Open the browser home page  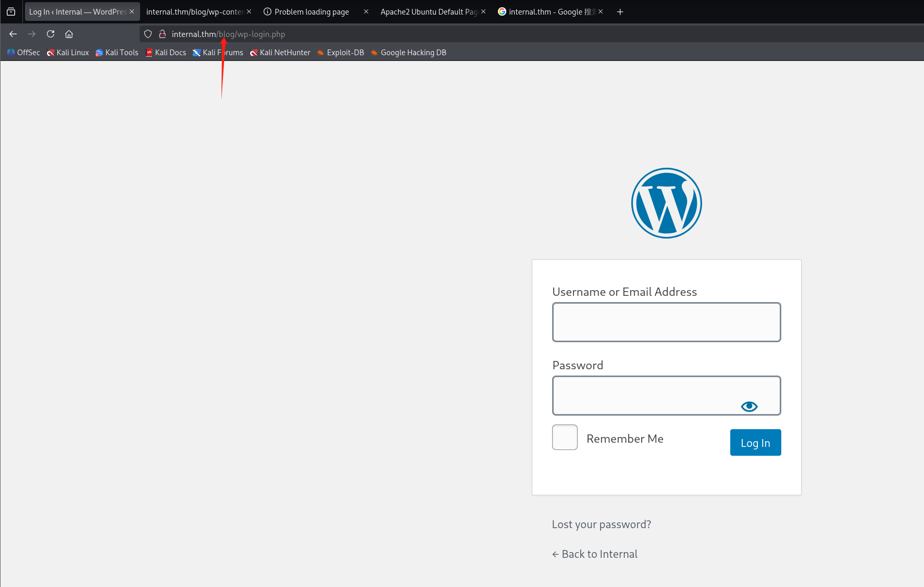[x=69, y=34]
